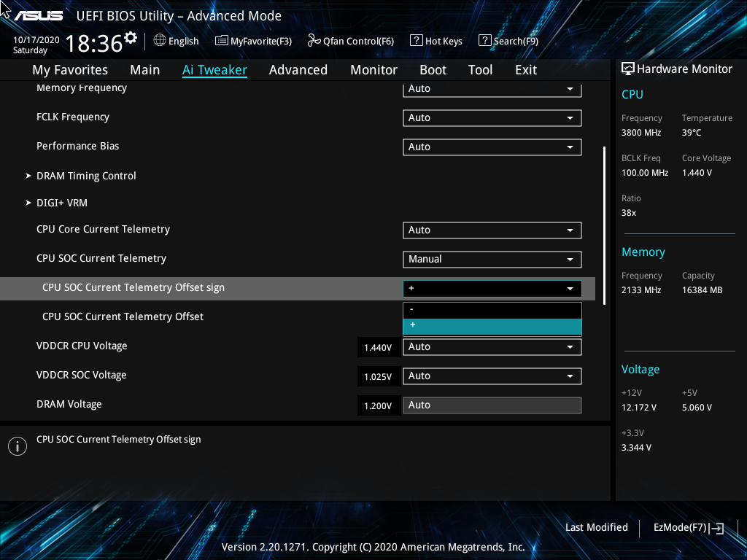Open FCLK Frequency dropdown

492,117
